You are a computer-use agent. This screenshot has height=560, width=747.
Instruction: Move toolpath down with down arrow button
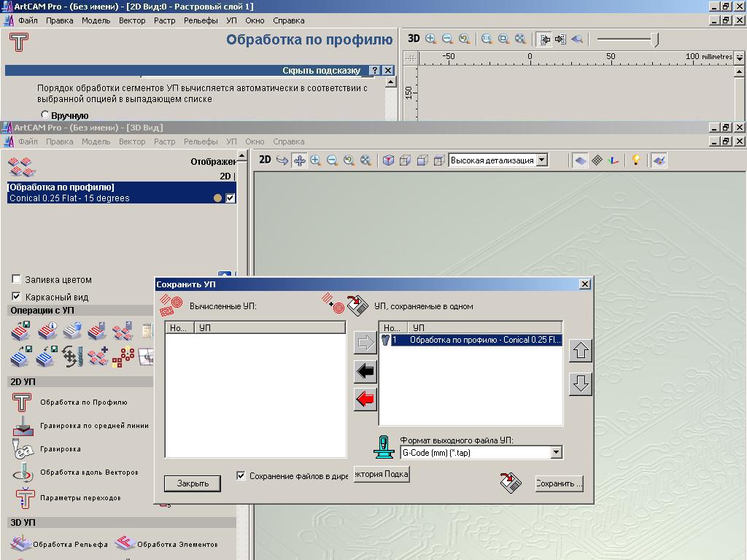581,384
